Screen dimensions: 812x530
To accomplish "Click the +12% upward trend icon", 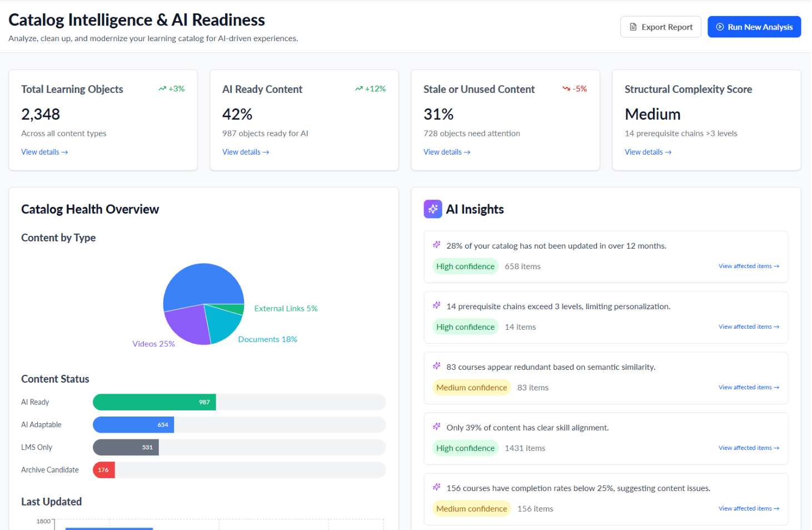I will click(359, 89).
